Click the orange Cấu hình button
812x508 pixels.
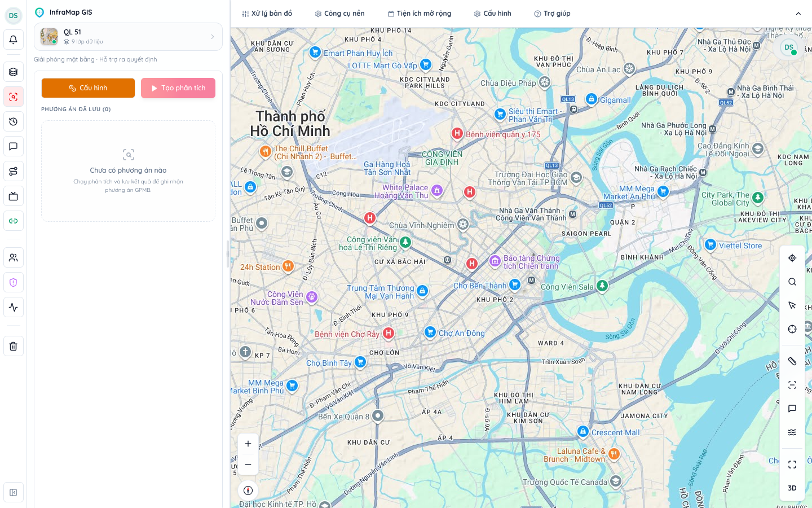pyautogui.click(x=88, y=88)
